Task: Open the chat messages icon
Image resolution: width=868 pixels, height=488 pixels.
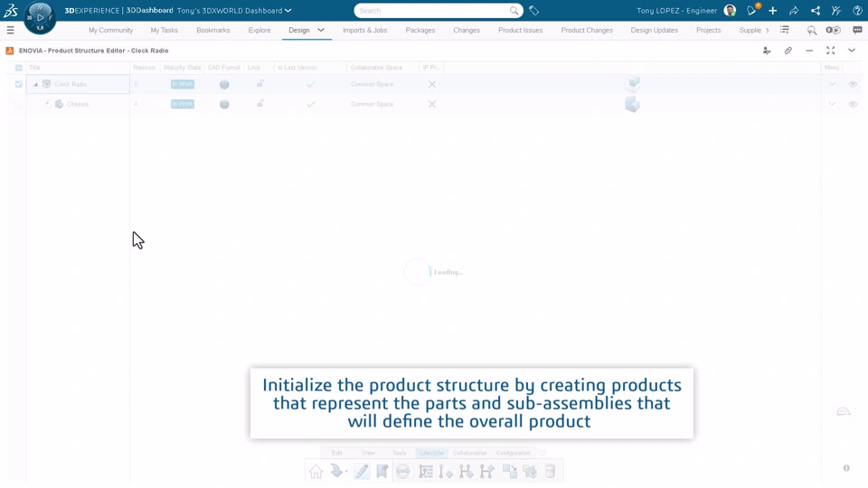Action: click(857, 31)
